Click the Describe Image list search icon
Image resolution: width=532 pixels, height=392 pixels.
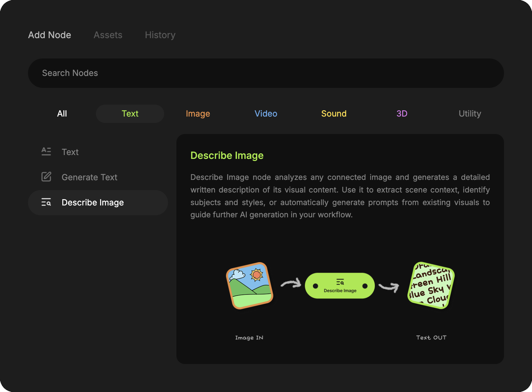(x=46, y=202)
